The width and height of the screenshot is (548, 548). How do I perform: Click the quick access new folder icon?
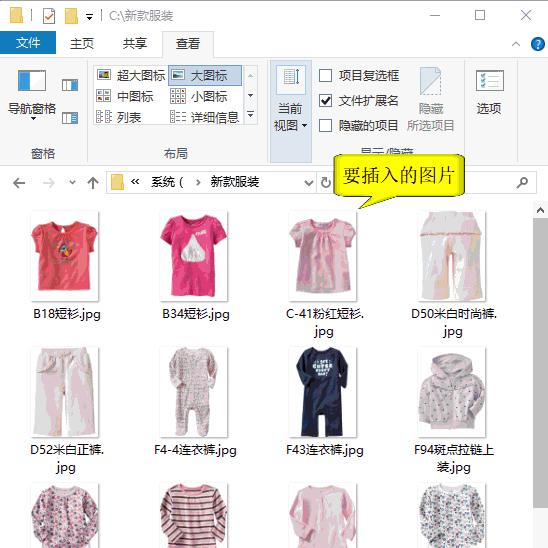pos(71,16)
